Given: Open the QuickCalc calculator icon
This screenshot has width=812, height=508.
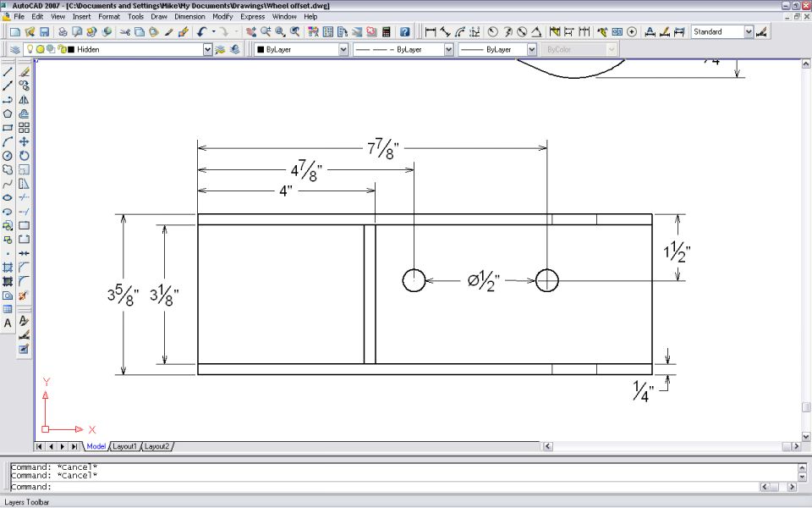Looking at the screenshot, I should 386,32.
